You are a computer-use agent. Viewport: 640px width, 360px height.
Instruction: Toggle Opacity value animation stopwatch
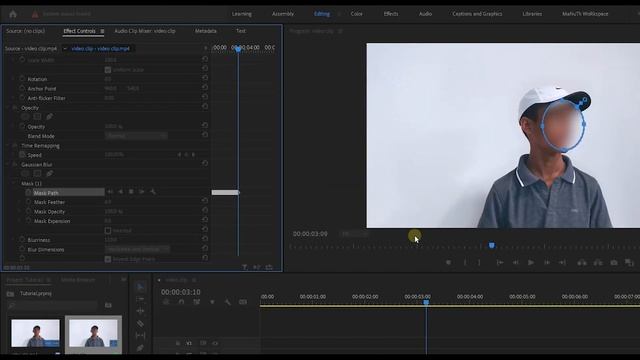point(22,127)
